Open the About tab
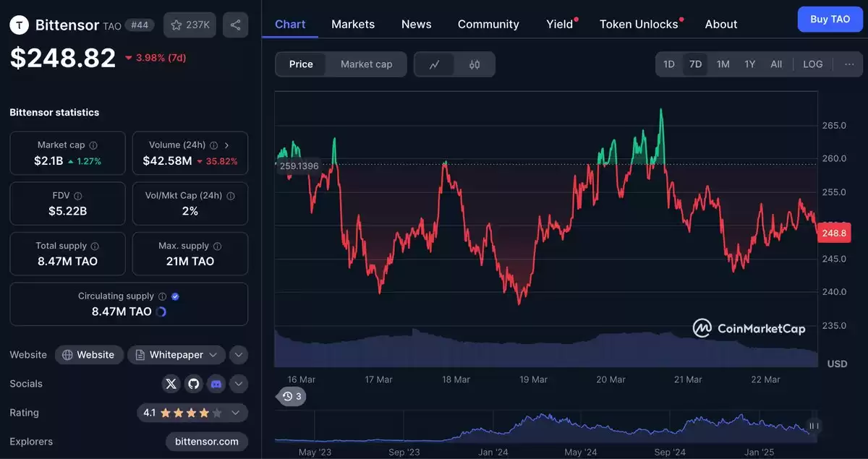This screenshot has width=868, height=459. tap(721, 24)
